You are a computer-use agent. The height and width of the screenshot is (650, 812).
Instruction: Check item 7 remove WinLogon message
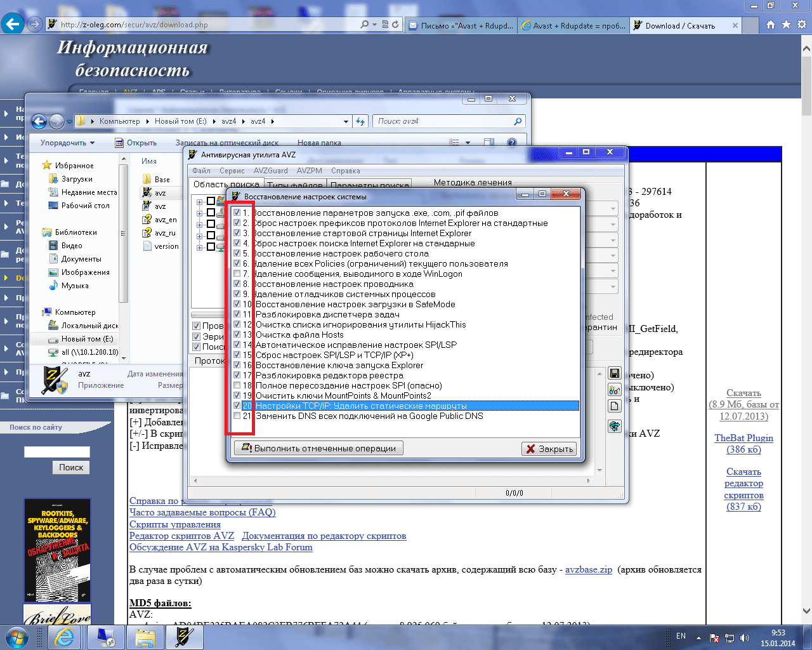click(237, 274)
